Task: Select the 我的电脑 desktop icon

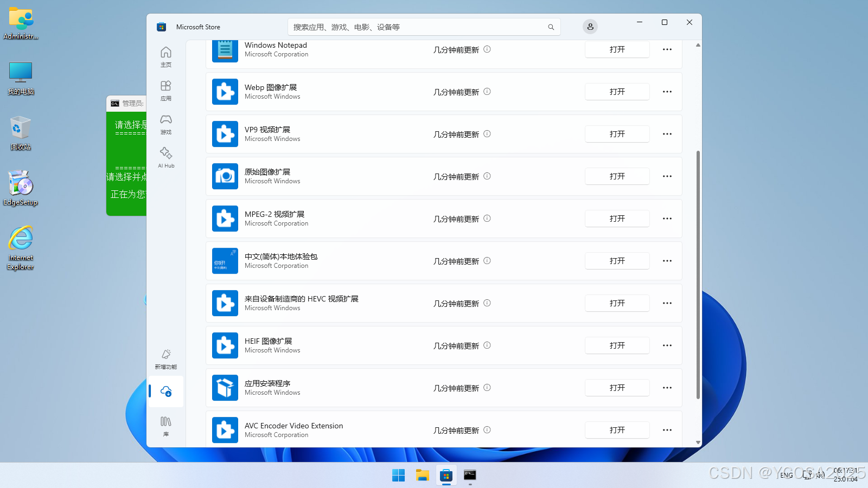Action: click(21, 78)
